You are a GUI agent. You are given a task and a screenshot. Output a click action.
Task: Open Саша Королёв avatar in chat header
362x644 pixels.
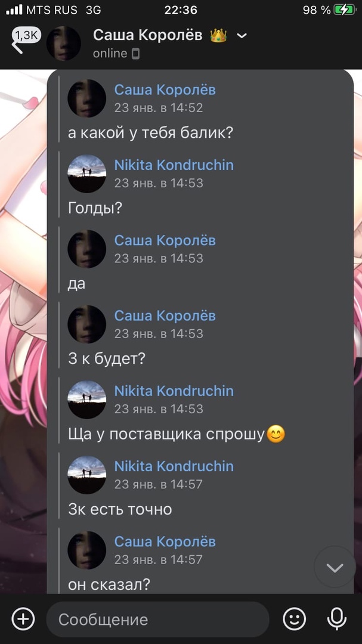click(x=63, y=43)
